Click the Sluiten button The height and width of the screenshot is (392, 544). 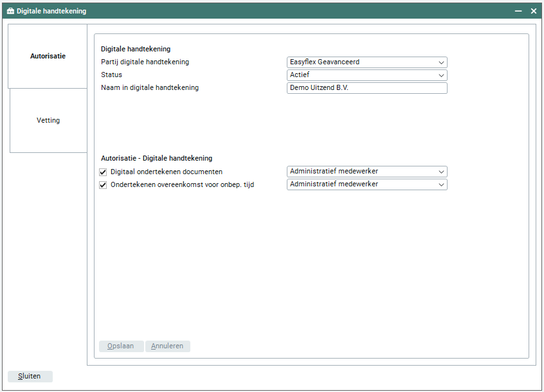tap(30, 377)
